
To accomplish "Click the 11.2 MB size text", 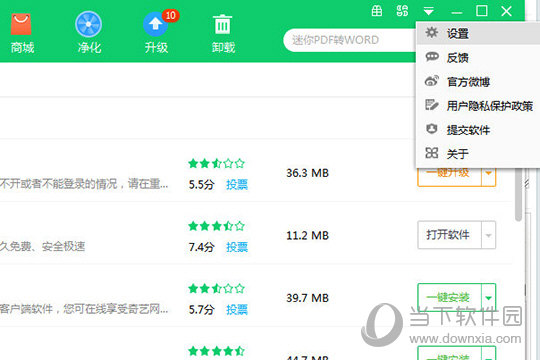I will tap(308, 236).
